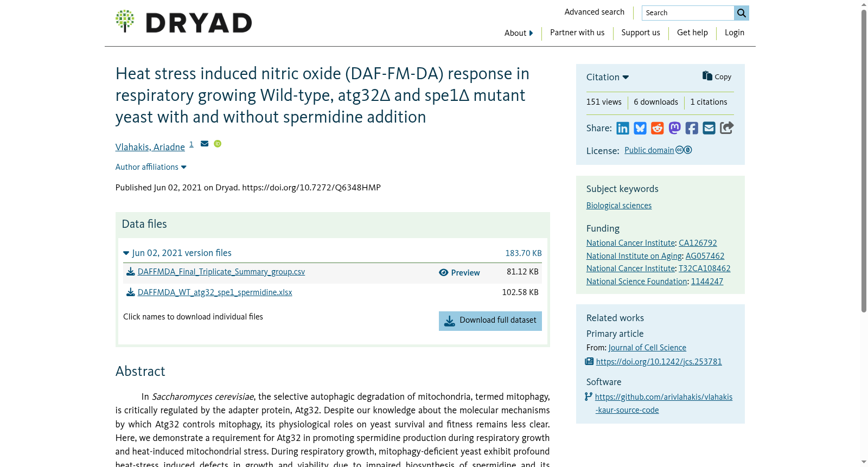Click the 151 views statistic
Screen dimensions: 868x467
click(604, 102)
